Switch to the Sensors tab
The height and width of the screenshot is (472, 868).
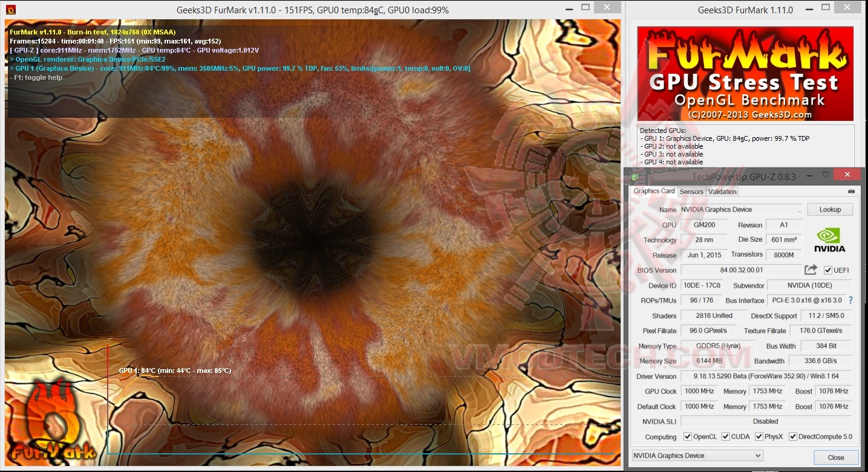(x=691, y=192)
